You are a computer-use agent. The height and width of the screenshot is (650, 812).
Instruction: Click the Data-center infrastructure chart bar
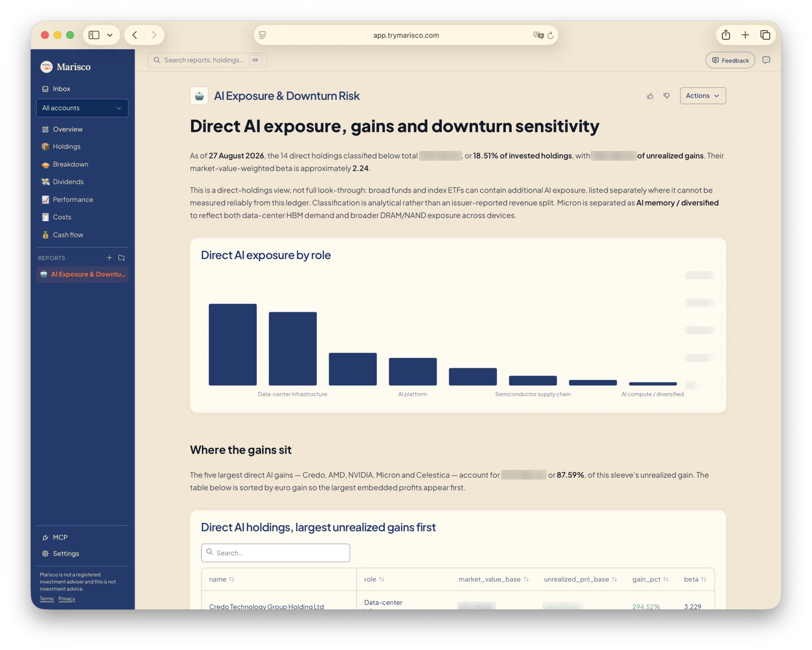coord(293,349)
